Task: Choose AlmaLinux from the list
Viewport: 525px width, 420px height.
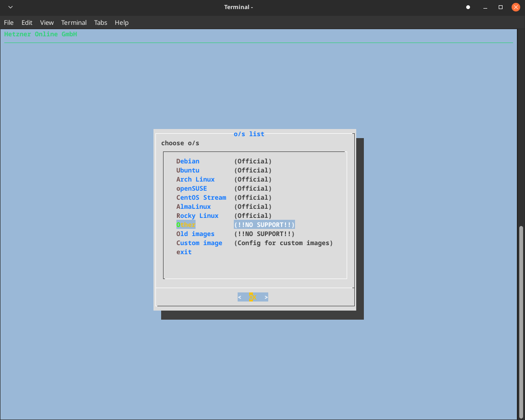Action: point(194,206)
